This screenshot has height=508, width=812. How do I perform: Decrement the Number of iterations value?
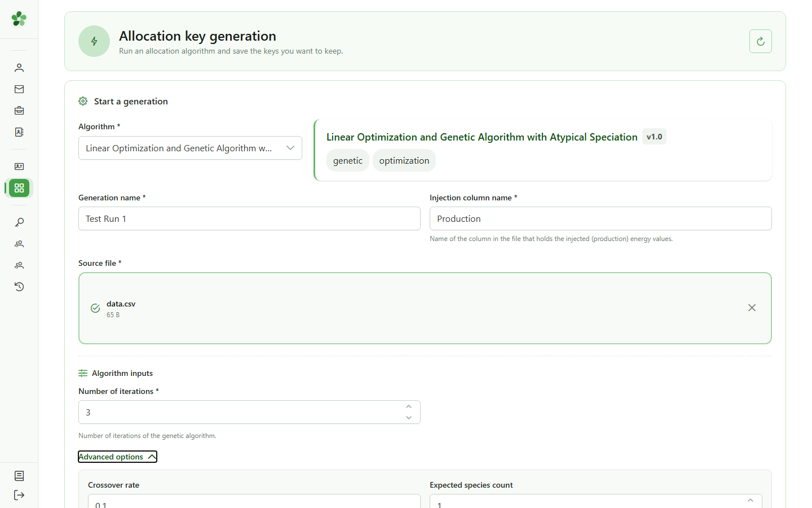pyautogui.click(x=409, y=418)
